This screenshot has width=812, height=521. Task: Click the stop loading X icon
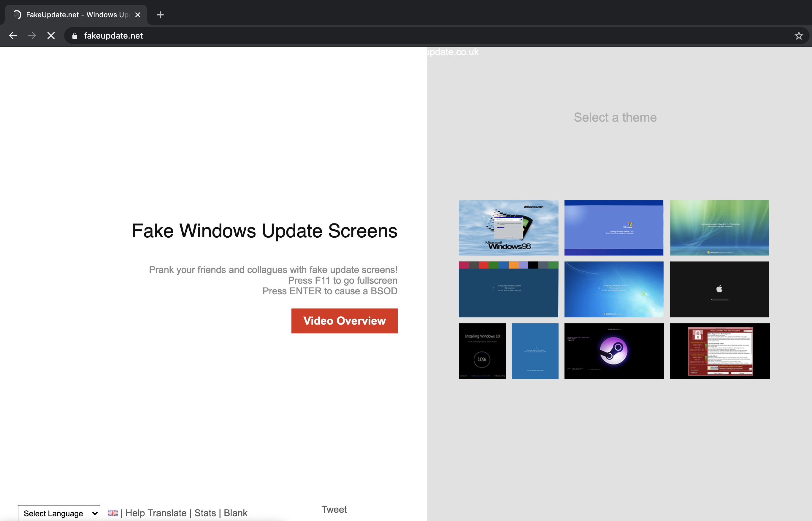click(x=51, y=36)
